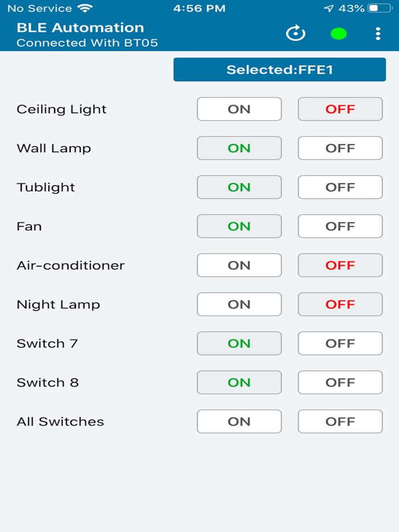The image size is (399, 532).
Task: Switch off the Wall Lamp
Action: tap(340, 148)
